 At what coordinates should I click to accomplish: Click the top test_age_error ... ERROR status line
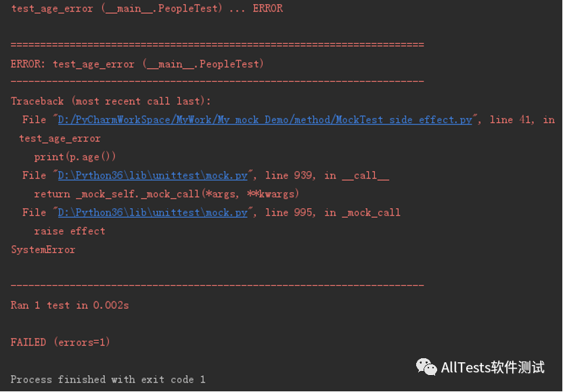click(147, 8)
